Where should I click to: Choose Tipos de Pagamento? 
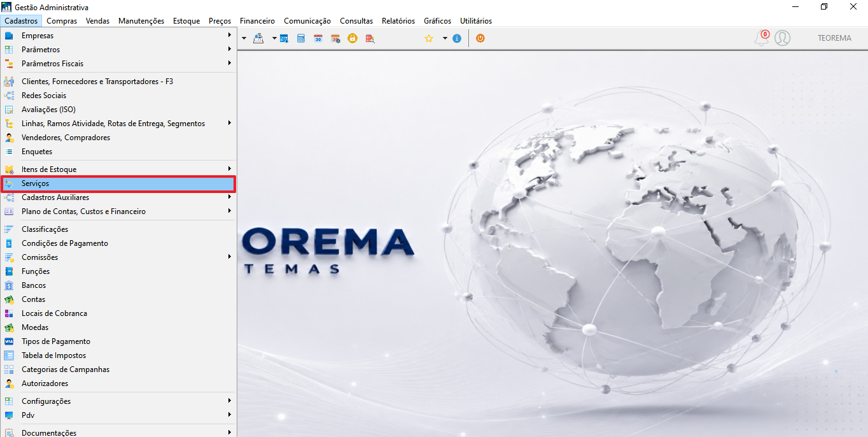(118, 341)
